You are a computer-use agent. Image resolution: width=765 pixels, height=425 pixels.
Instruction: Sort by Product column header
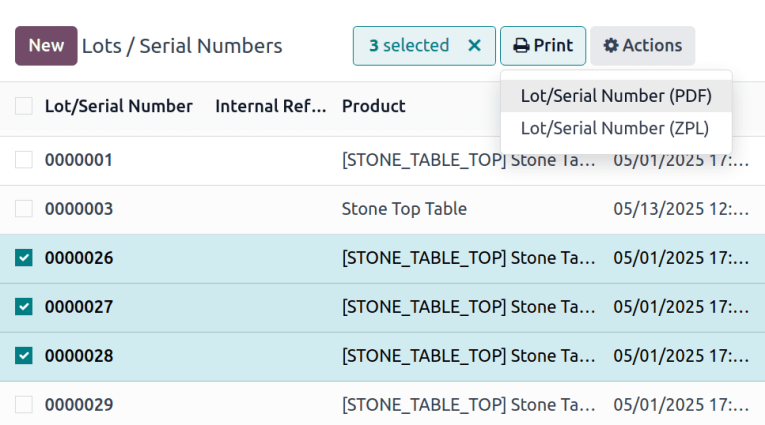(373, 106)
